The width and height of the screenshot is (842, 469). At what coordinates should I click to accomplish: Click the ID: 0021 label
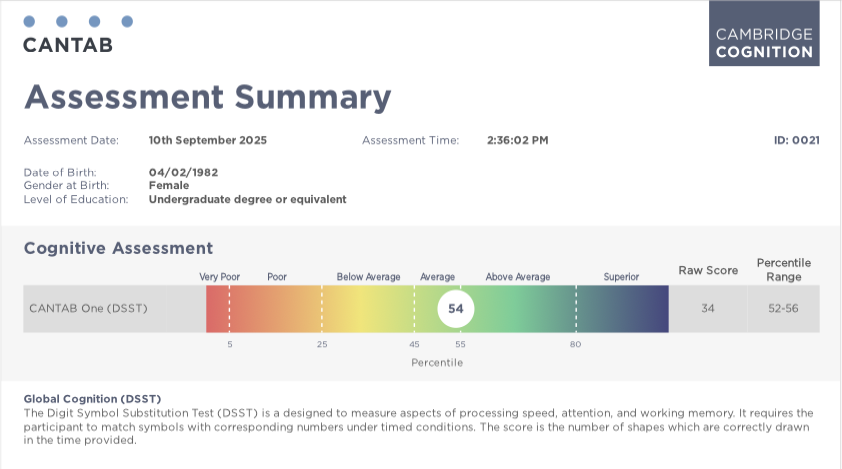coord(796,140)
